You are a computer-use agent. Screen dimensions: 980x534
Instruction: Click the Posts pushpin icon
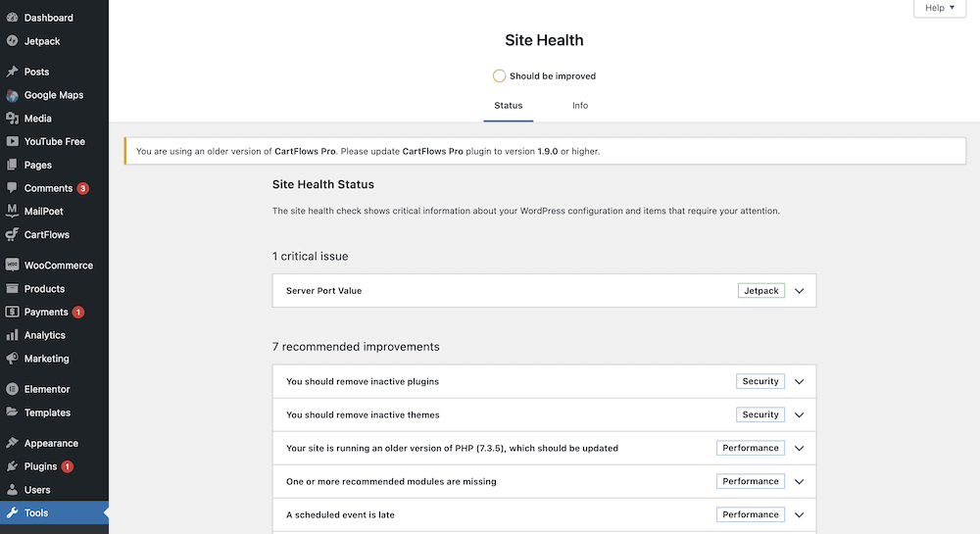pos(12,72)
